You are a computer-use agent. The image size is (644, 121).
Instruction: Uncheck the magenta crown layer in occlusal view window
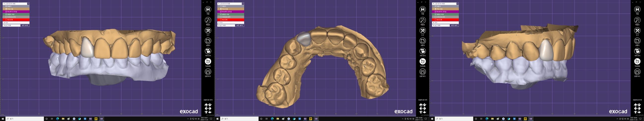click(221, 11)
